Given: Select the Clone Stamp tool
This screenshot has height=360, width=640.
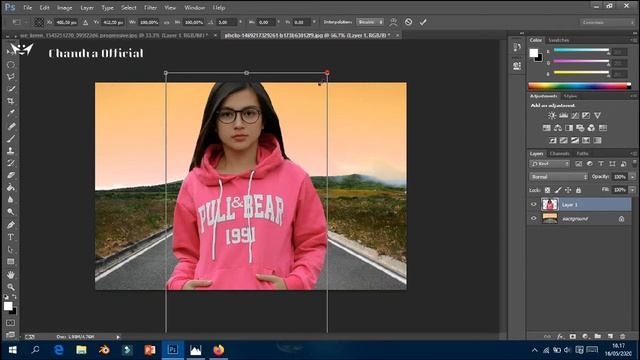Looking at the screenshot, I should tap(11, 151).
